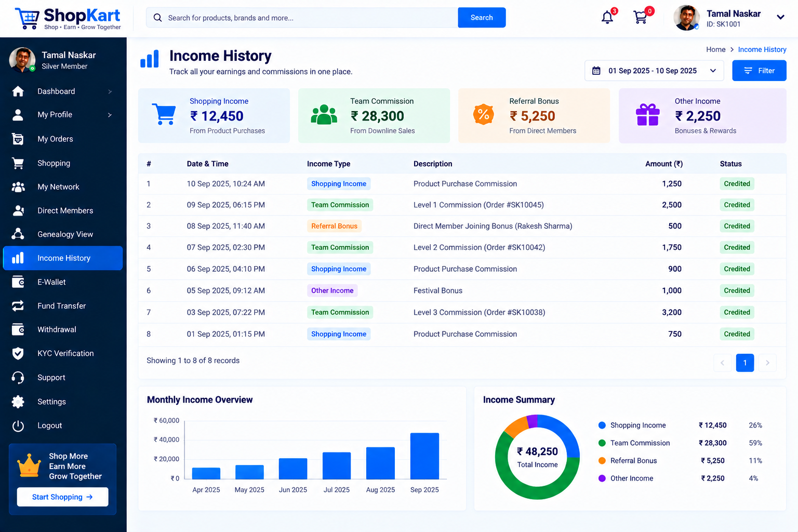
Task: Click the Shopping cart sidebar icon
Action: click(18, 163)
